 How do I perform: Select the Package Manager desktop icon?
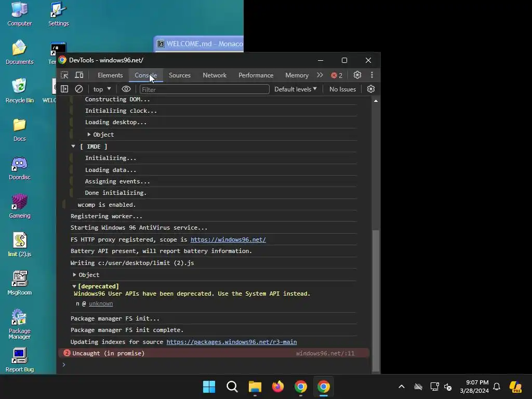tap(19, 324)
